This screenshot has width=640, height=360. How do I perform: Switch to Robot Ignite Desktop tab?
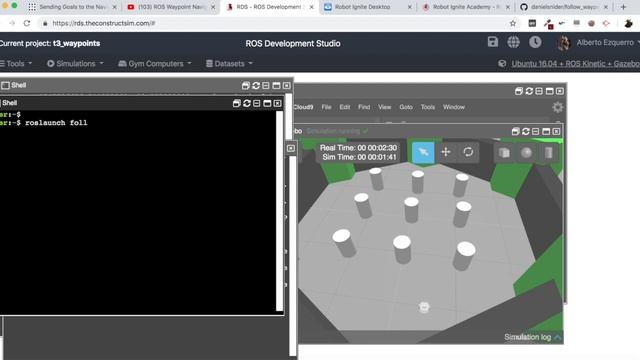tap(367, 7)
